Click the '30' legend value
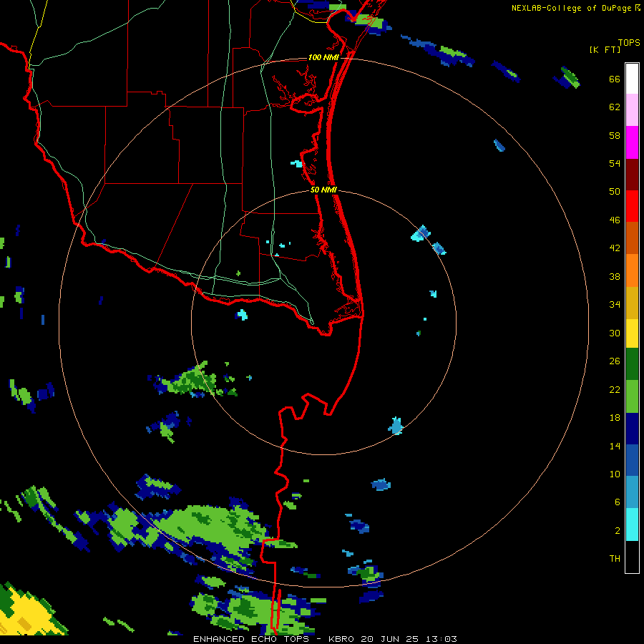The image size is (644, 644). (x=615, y=333)
